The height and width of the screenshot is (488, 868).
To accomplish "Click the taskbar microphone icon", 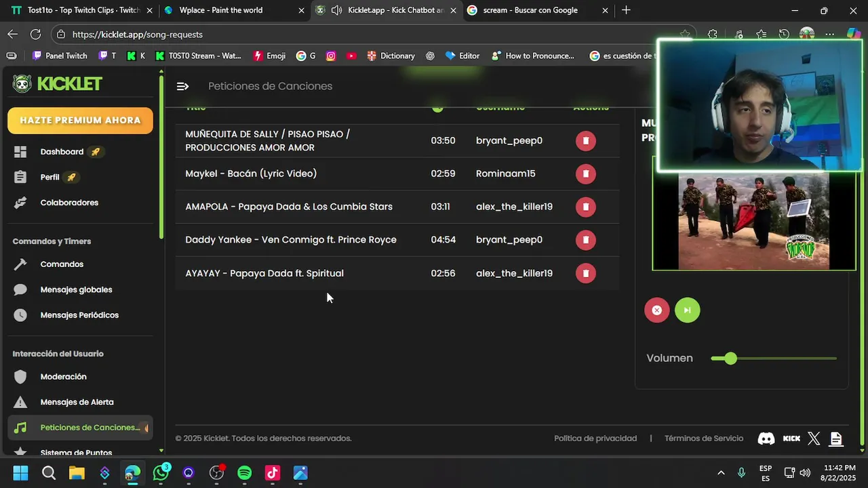I will [742, 472].
